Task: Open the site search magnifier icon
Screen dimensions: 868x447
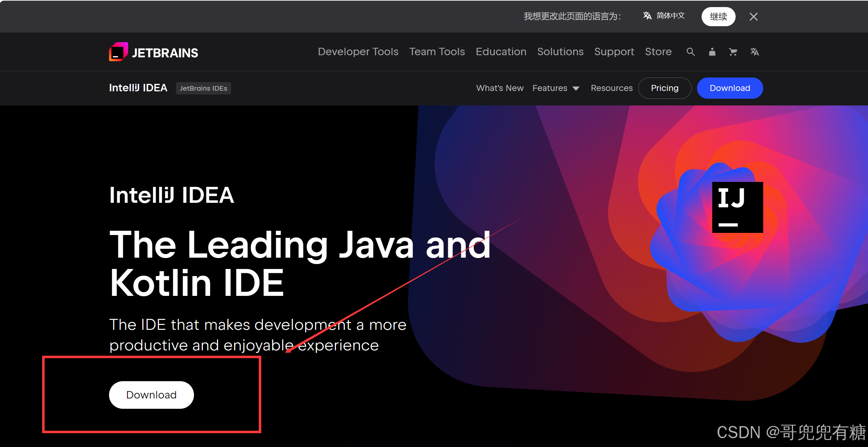Action: click(690, 52)
